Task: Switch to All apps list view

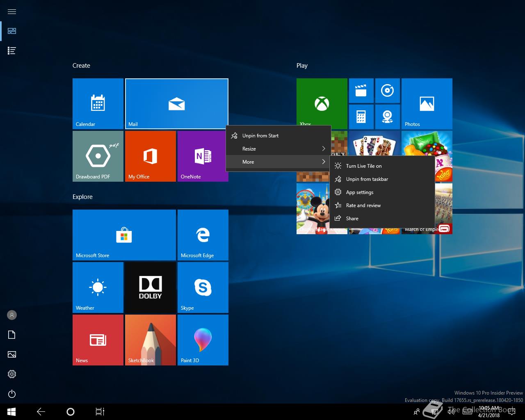Action: [12, 51]
